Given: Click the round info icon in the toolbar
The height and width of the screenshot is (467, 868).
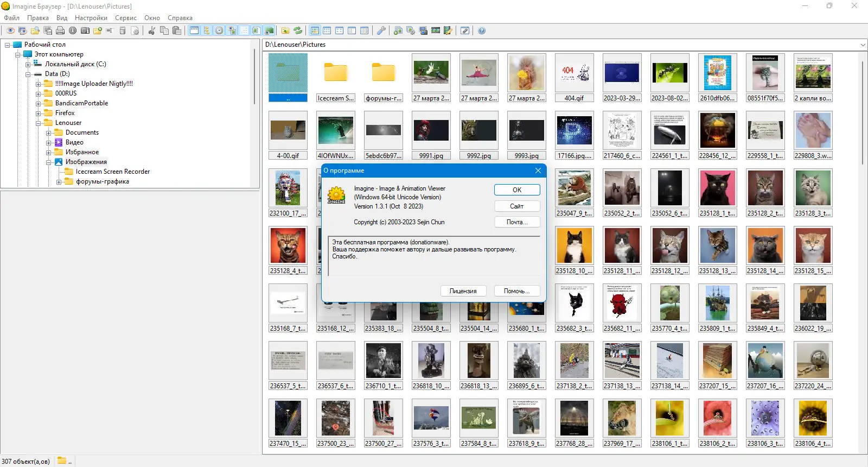Looking at the screenshot, I should tap(73, 30).
